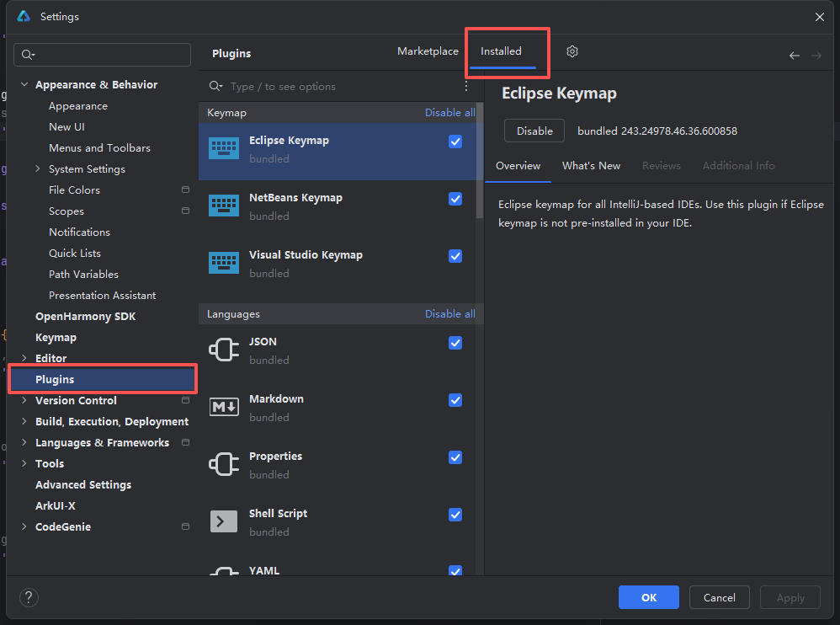Expand the Editor section
Viewport: 840px width, 625px height.
24,358
